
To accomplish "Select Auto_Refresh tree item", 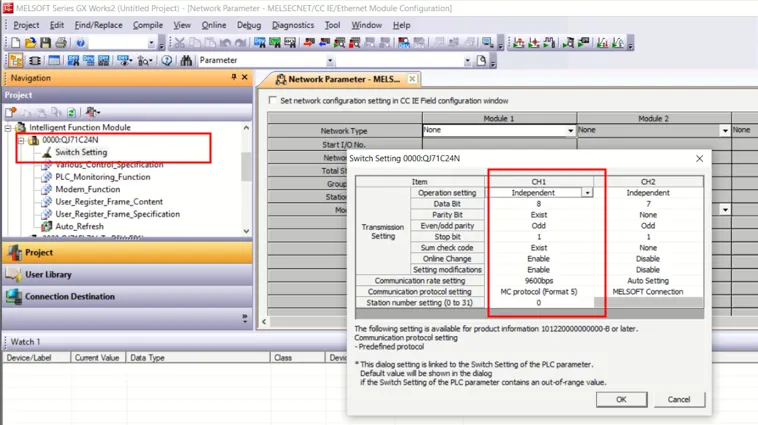I will click(x=79, y=226).
